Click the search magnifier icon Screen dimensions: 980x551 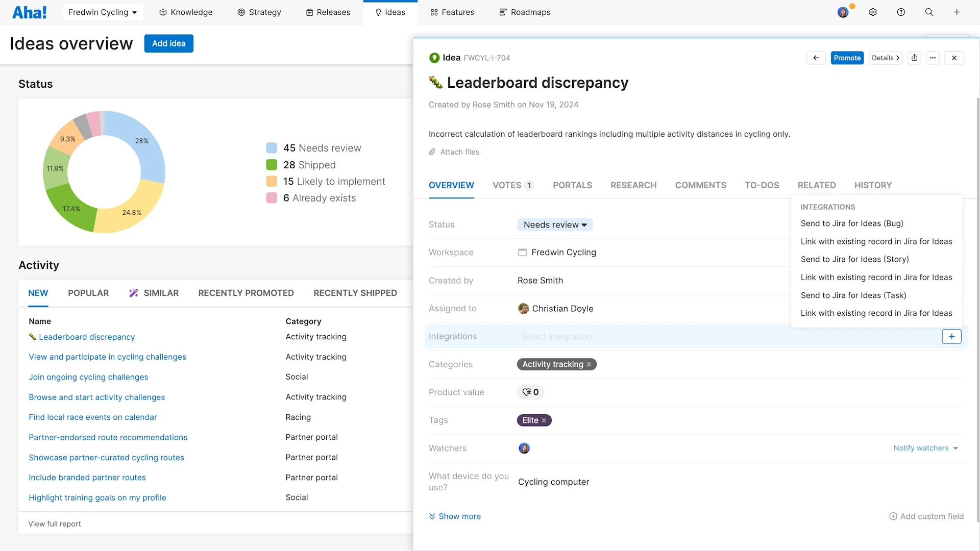pos(929,12)
